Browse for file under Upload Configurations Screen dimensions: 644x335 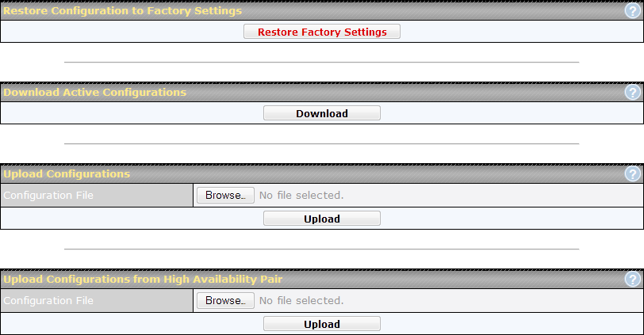point(225,195)
